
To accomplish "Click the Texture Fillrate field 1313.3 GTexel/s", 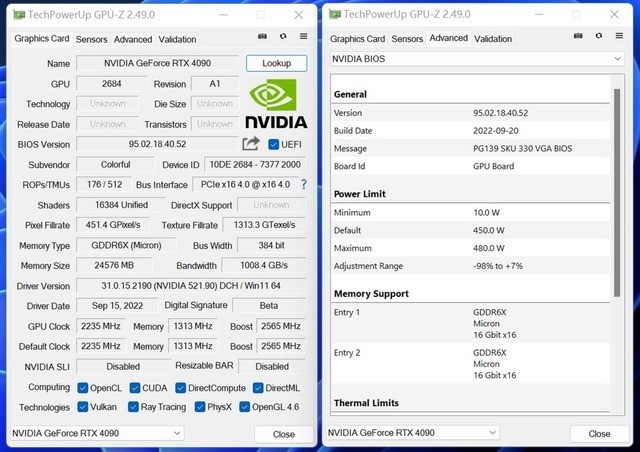I will tap(264, 225).
